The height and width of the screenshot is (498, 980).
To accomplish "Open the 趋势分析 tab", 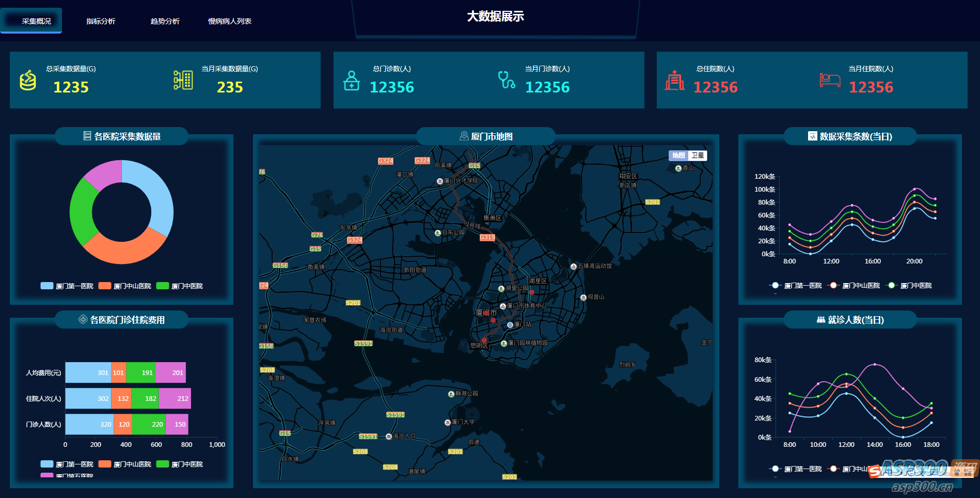I will point(165,21).
